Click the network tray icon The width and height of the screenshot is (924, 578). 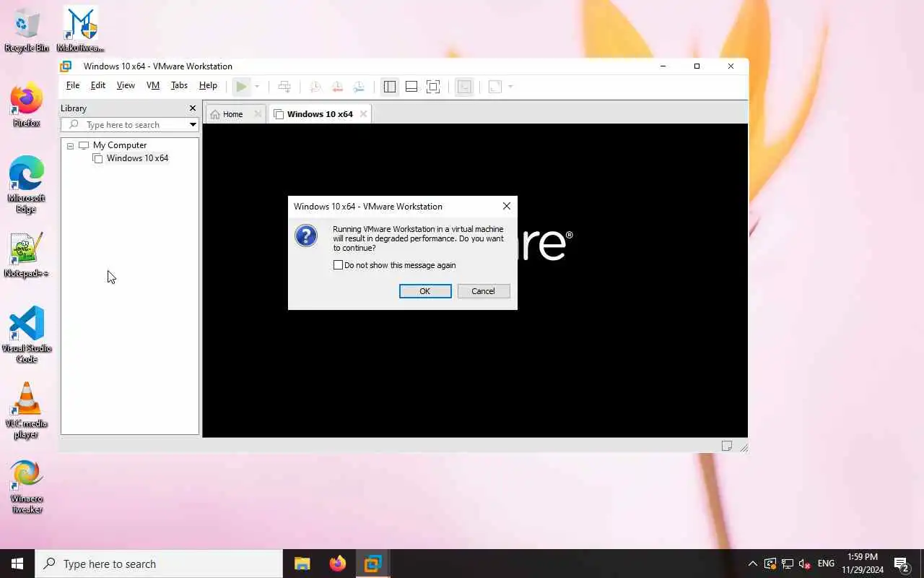click(788, 564)
